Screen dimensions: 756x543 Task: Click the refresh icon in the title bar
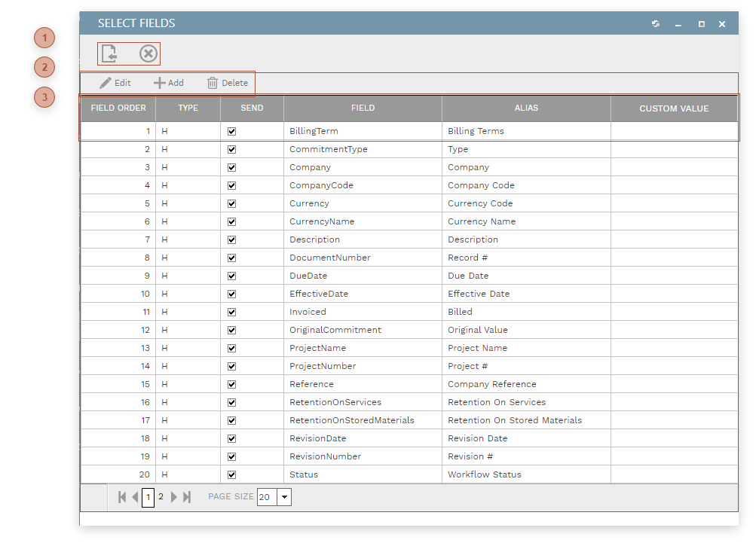655,23
